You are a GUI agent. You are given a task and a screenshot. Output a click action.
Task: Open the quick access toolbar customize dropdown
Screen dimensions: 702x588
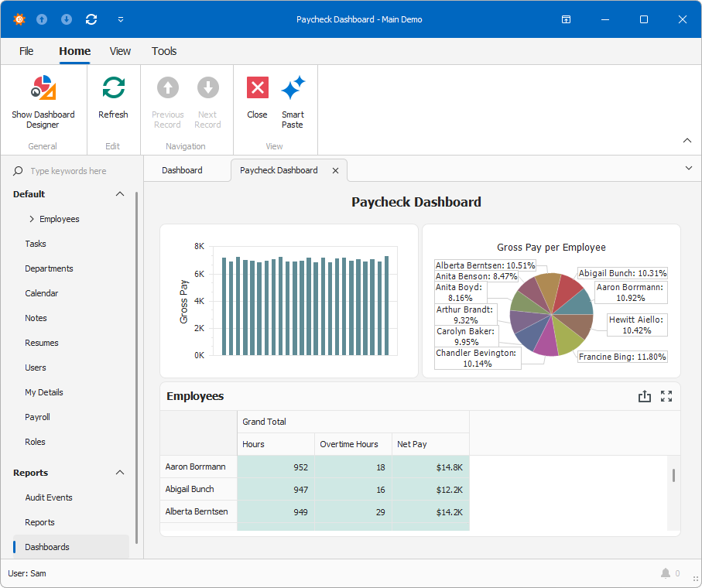point(121,19)
